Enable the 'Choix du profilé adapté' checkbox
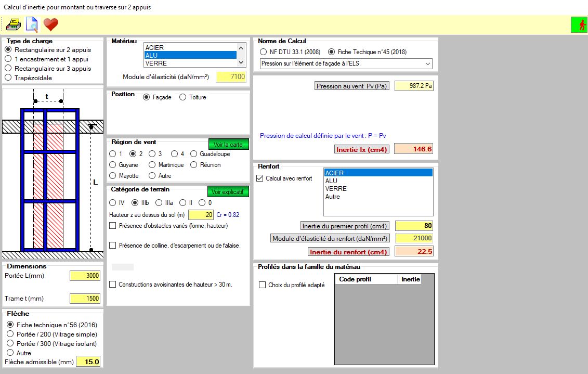This screenshot has width=588, height=374. click(263, 285)
